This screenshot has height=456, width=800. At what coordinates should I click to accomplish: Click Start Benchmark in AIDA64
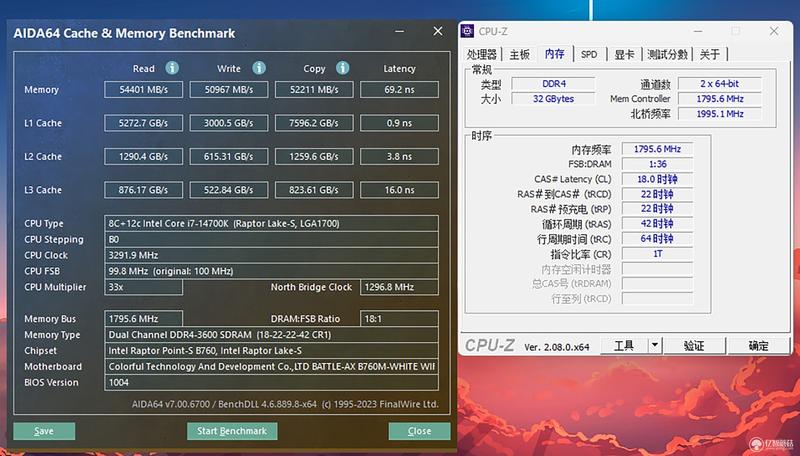(232, 431)
